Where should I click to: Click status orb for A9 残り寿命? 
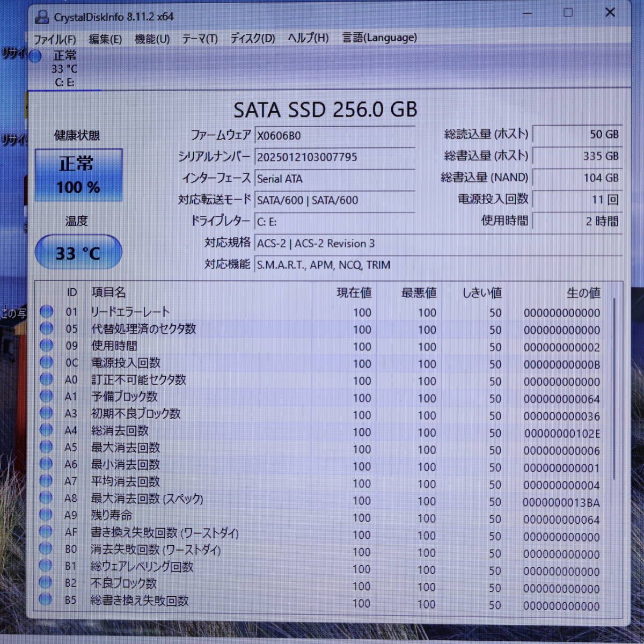(46, 515)
